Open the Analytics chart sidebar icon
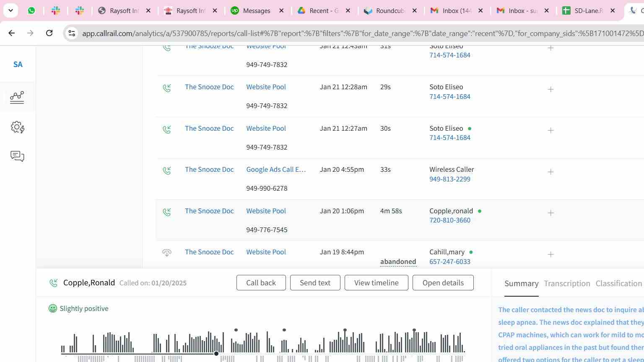Viewport: 644px width, 362px height. coord(17,97)
